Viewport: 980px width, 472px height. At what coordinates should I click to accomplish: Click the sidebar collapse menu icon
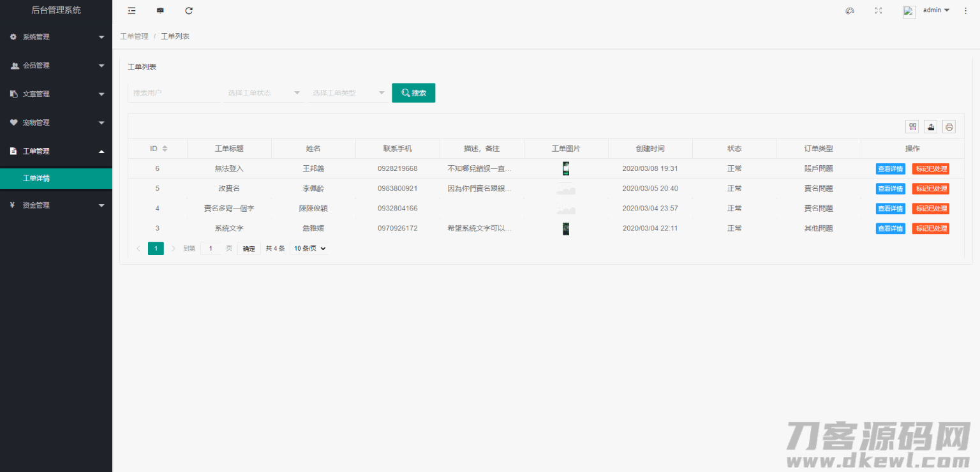131,11
